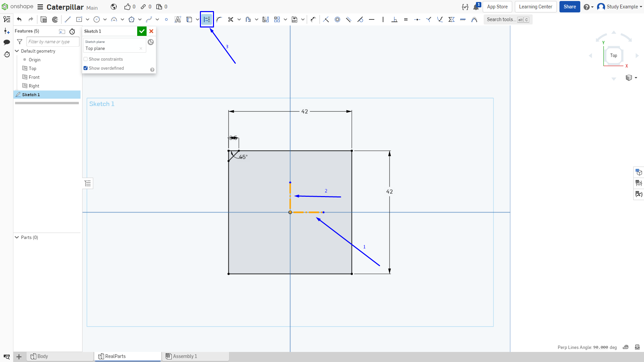Select the Corner rectangle tool
The height and width of the screenshot is (362, 644).
pos(79,19)
